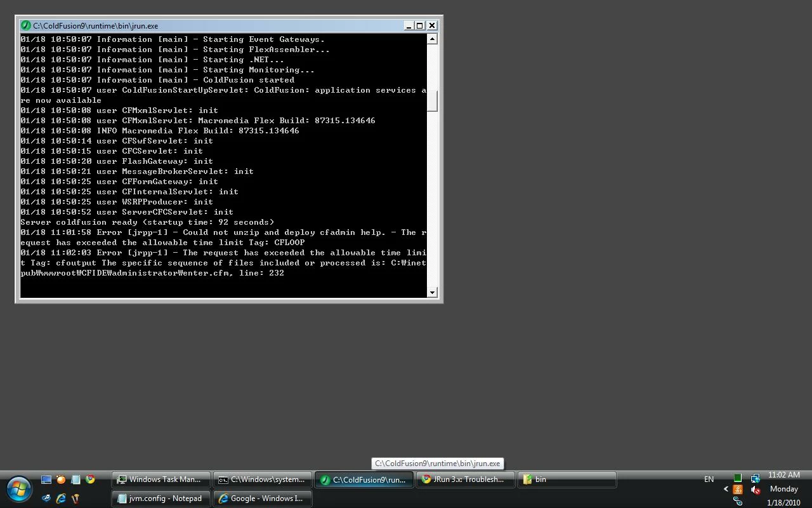Image resolution: width=812 pixels, height=508 pixels.
Task: Click the 'ColdFusion started' log line
Action: pos(157,80)
